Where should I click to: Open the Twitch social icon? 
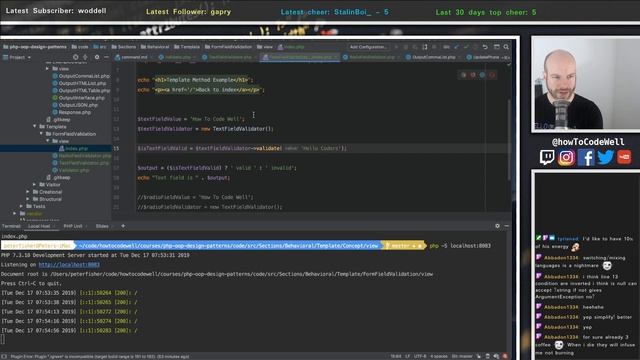tap(547, 157)
